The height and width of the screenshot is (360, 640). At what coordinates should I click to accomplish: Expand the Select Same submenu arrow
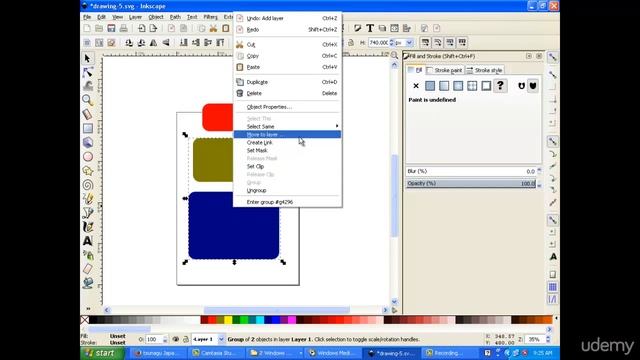(337, 126)
